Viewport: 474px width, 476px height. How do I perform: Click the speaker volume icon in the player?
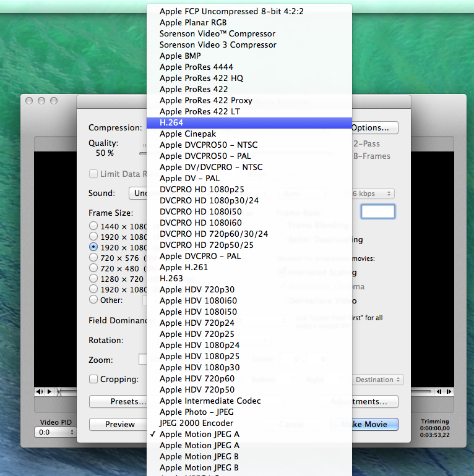coord(40,391)
